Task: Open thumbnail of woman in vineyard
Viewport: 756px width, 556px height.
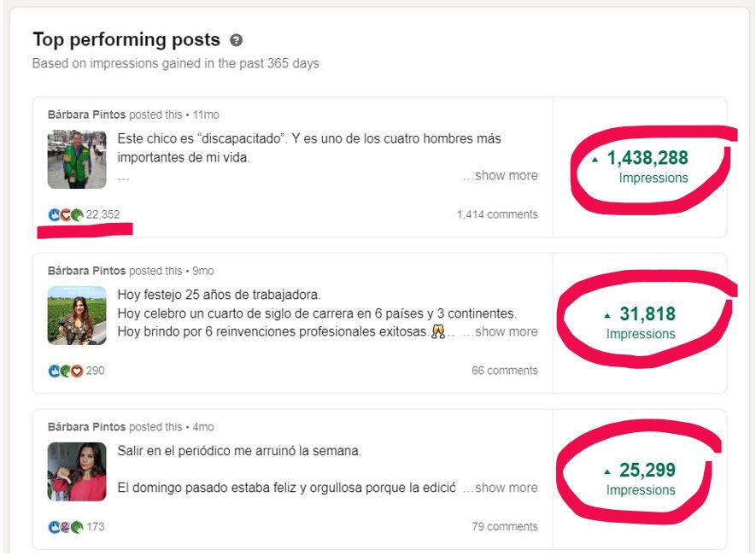Action: click(77, 316)
